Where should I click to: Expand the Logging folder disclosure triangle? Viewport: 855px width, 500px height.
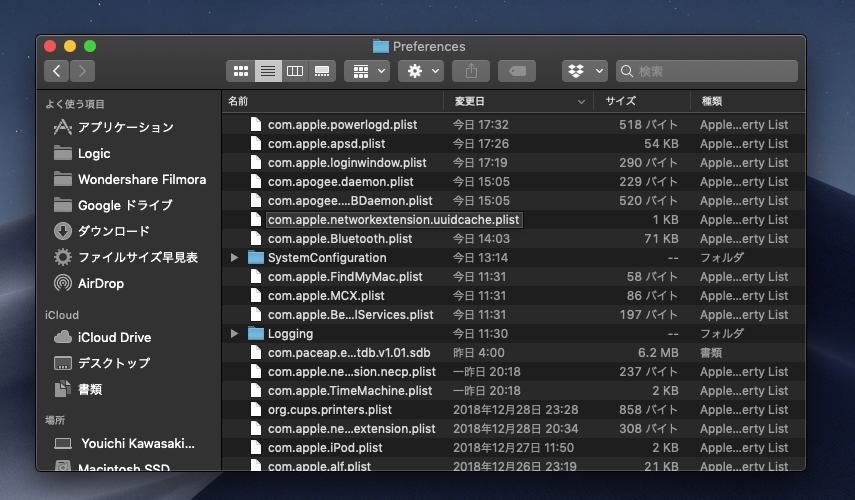235,334
